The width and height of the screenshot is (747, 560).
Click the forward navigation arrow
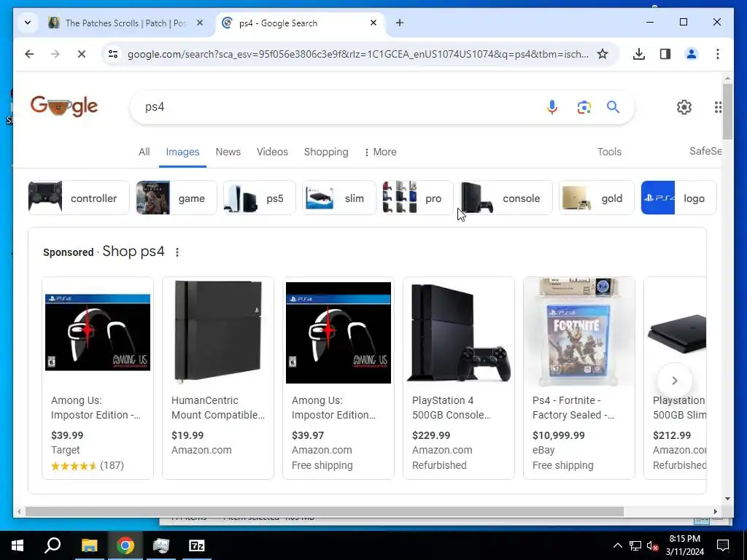(55, 54)
